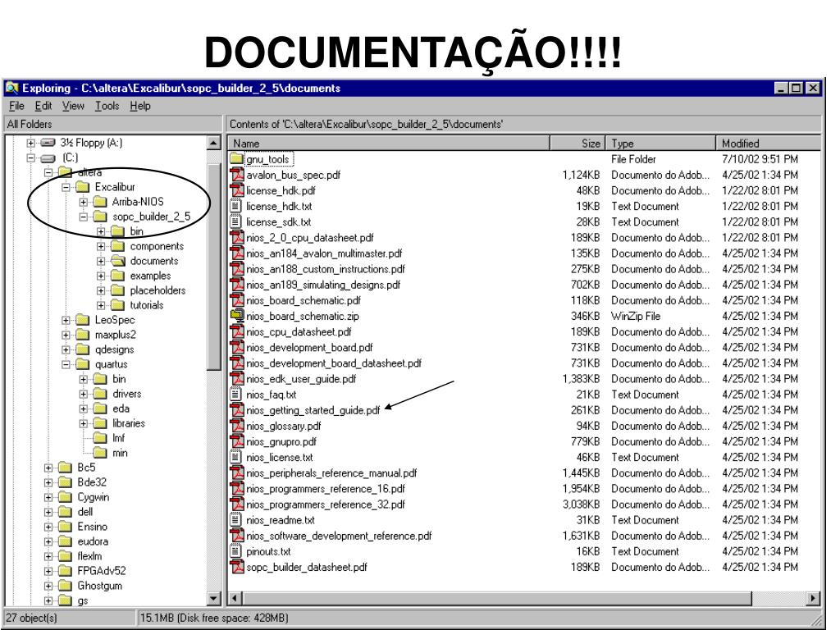Expand the Cygwin folder in the tree
The width and height of the screenshot is (840, 630).
[50, 497]
